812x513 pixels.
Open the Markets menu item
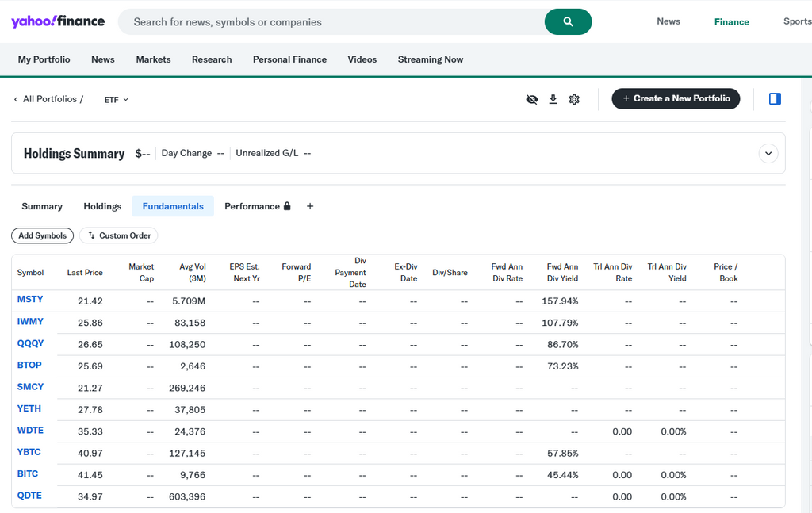click(153, 59)
